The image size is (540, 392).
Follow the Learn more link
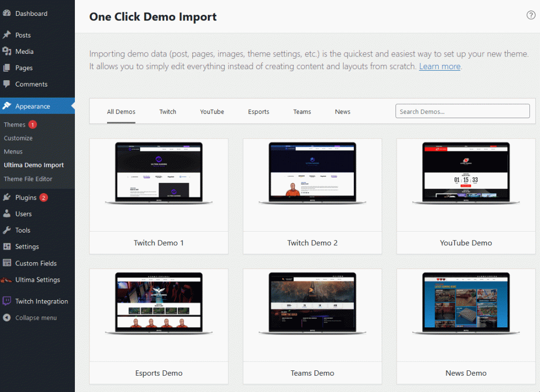click(439, 66)
